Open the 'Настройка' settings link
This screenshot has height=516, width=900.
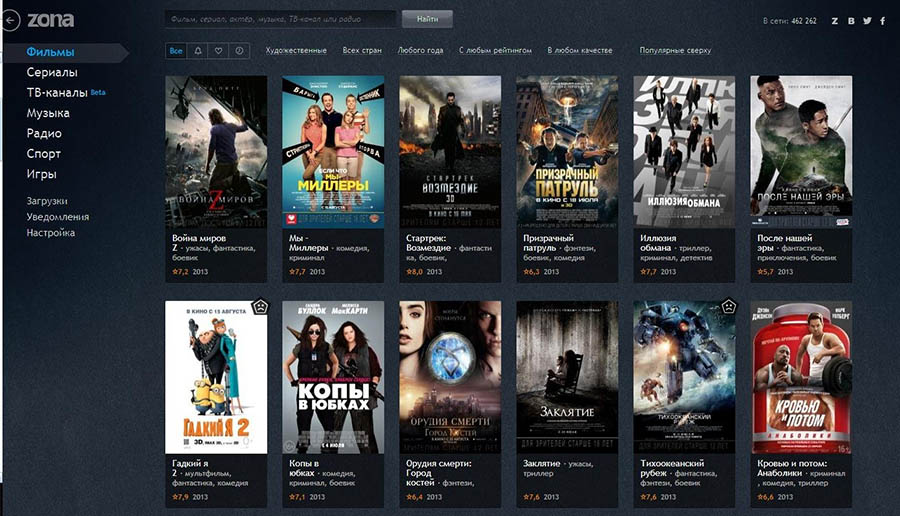[51, 233]
